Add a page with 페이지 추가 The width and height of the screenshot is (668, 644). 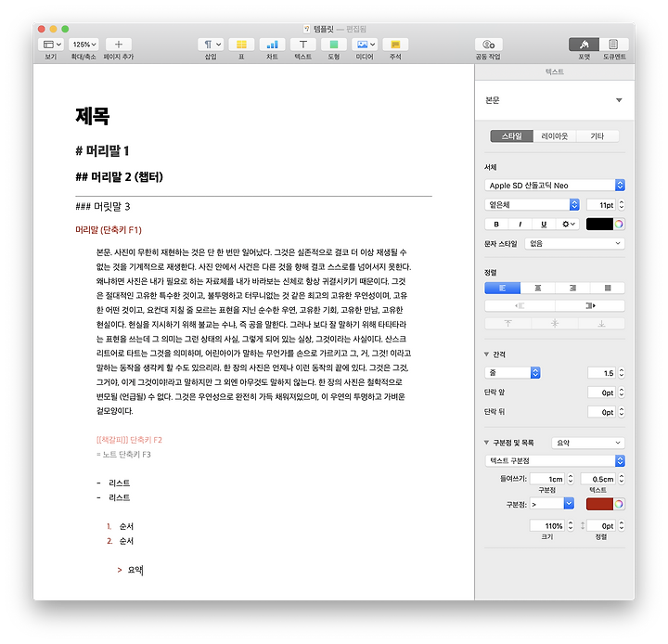tap(119, 45)
